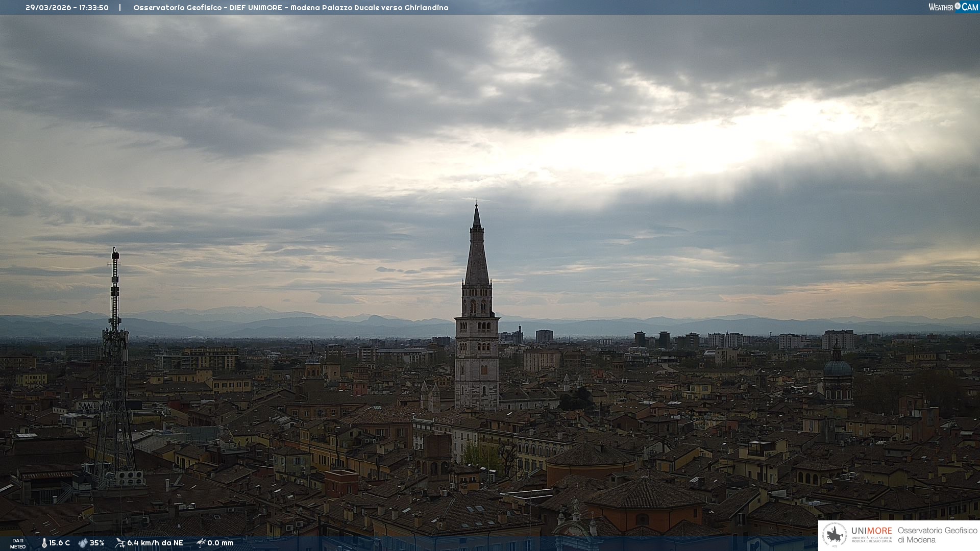Click the Ghirlandina tower spire
This screenshot has width=980, height=551.
click(x=477, y=250)
